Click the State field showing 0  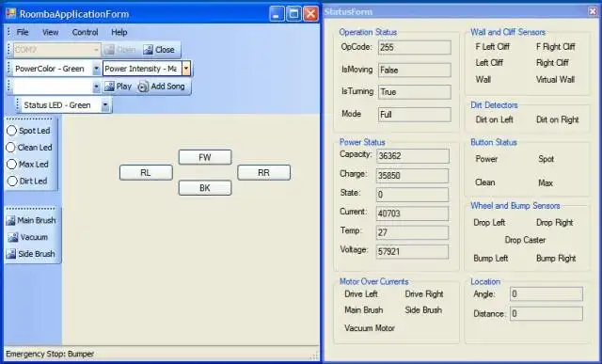coord(412,195)
